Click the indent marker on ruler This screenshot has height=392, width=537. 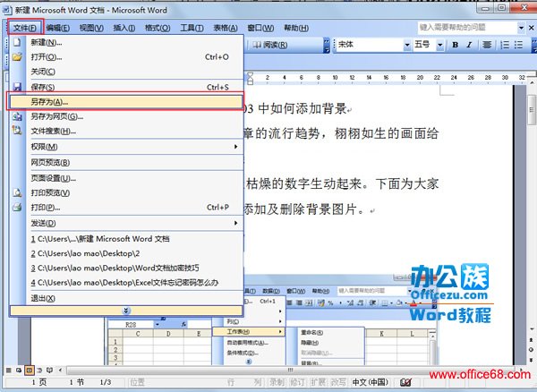click(251, 79)
